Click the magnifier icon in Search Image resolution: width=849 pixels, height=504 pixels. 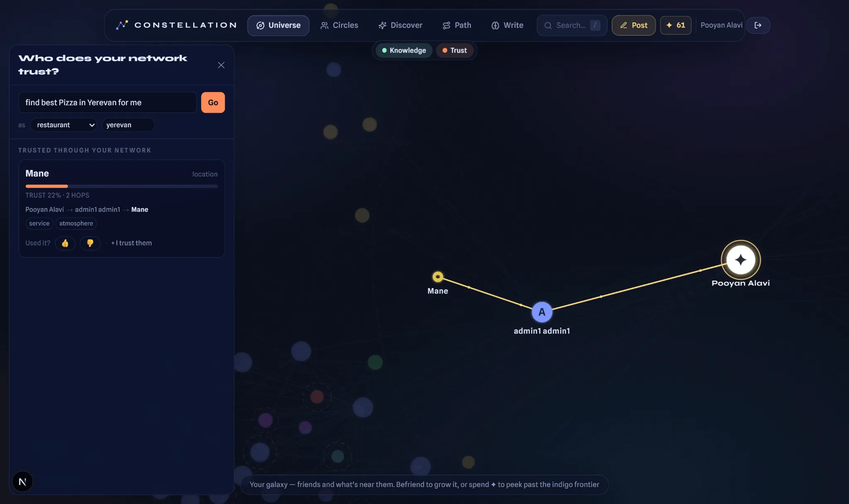[x=548, y=25]
